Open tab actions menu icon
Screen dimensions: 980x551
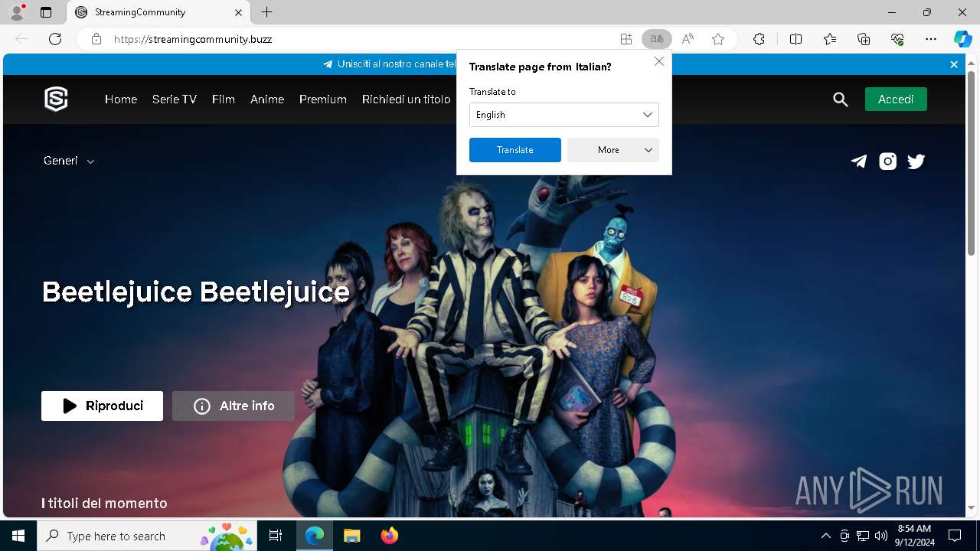[x=46, y=12]
